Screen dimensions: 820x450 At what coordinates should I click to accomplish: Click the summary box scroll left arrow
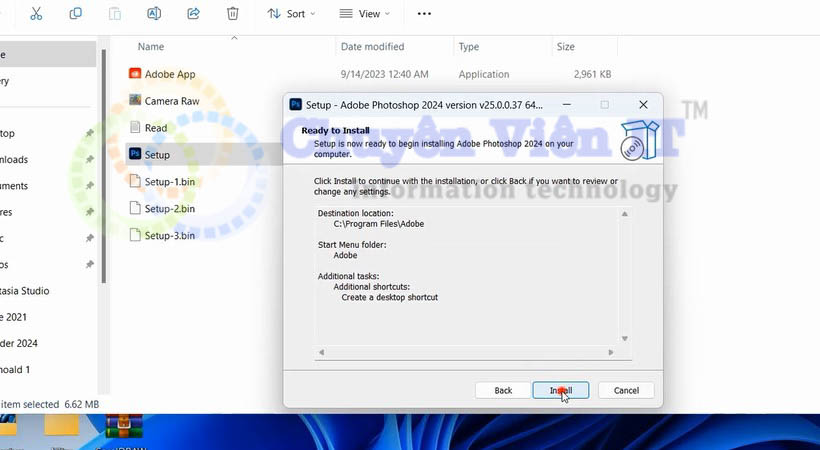click(x=322, y=352)
